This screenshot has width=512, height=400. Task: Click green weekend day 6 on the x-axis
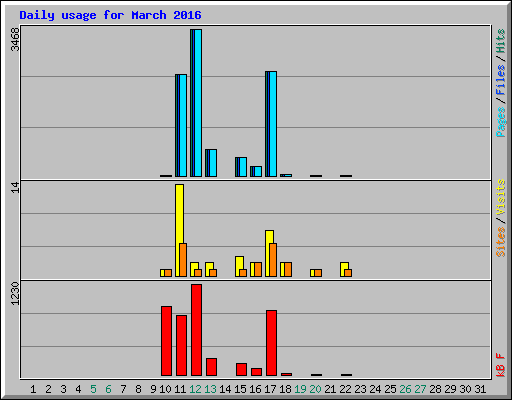(108, 389)
